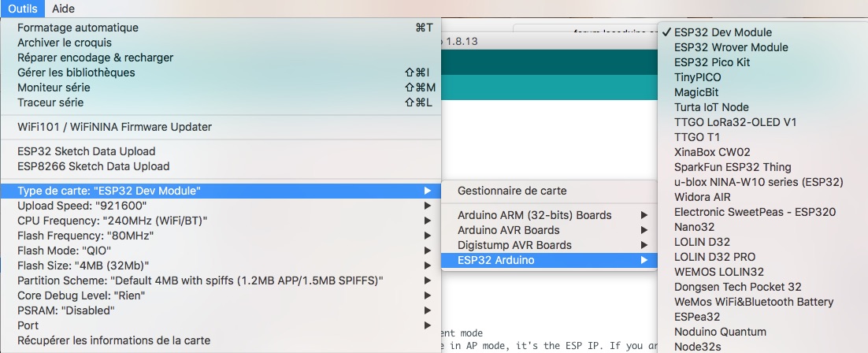Select XinaBox CW02 board
Screen dimensions: 868x353
[762, 152]
